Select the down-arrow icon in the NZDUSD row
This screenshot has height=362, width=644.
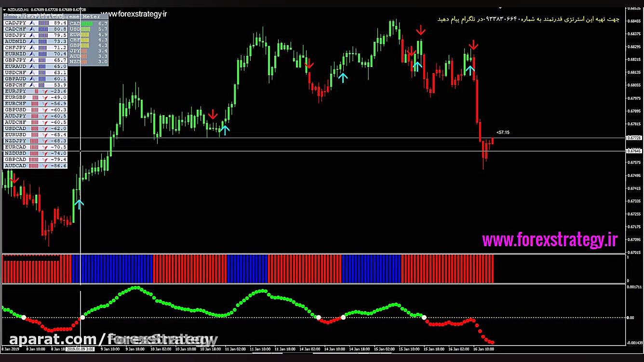[46, 153]
